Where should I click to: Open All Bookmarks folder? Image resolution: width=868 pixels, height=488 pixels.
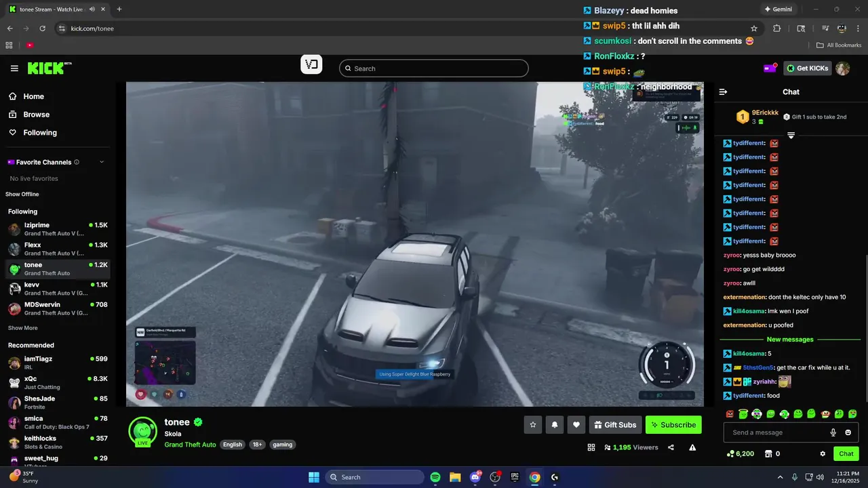(x=839, y=45)
